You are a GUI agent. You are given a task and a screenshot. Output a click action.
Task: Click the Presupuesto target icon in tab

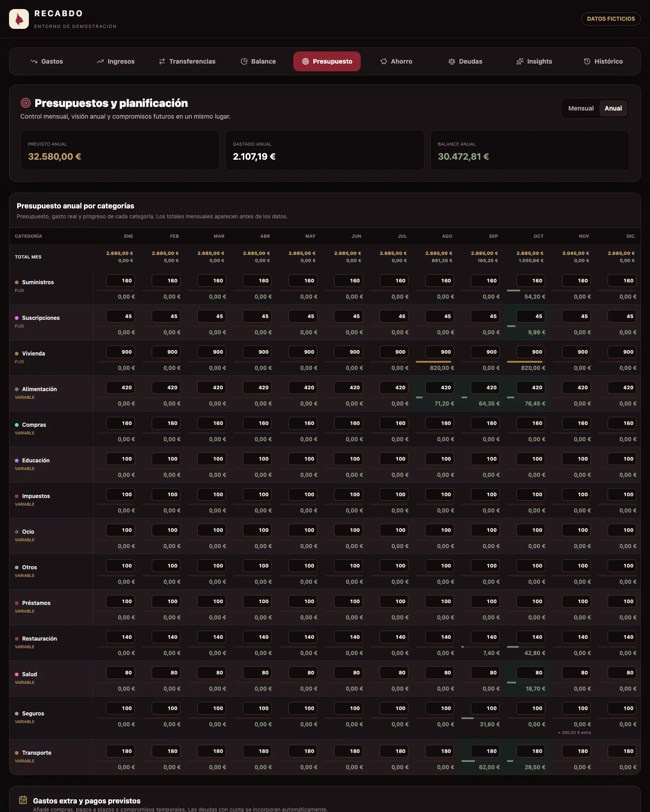click(x=306, y=61)
